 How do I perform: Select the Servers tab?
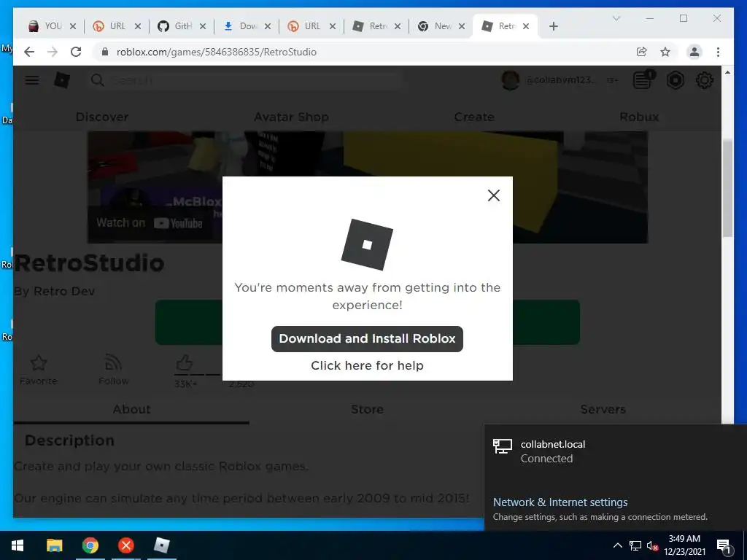[603, 410]
